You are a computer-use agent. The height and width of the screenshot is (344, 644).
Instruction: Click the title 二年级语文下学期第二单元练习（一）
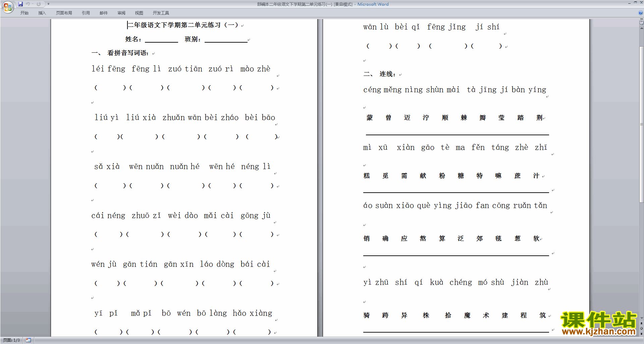point(182,25)
